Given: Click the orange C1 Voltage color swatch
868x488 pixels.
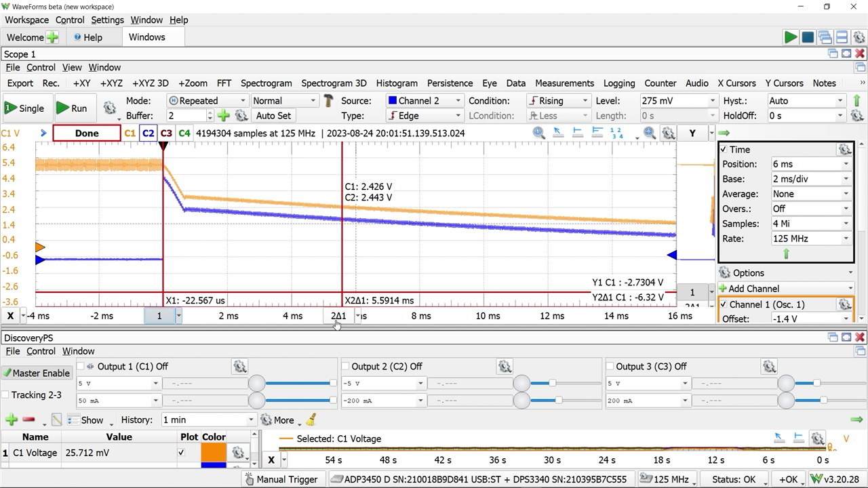Looking at the screenshot, I should (214, 453).
